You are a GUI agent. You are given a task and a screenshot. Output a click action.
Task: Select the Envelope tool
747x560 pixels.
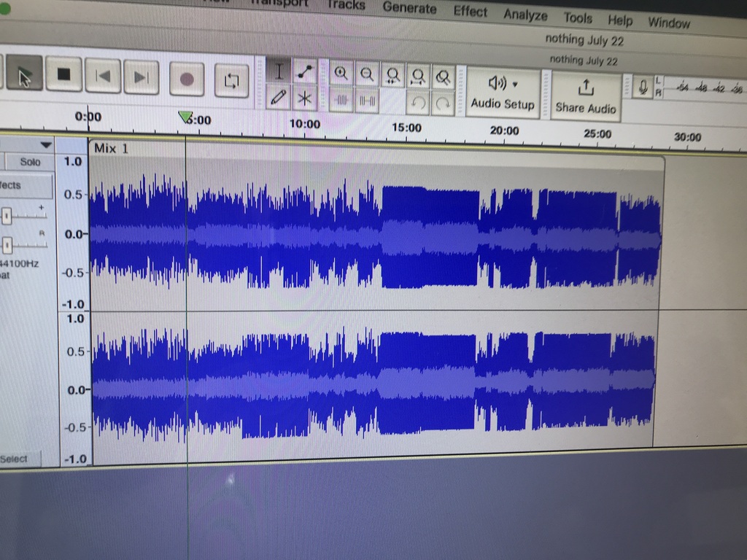[x=305, y=72]
